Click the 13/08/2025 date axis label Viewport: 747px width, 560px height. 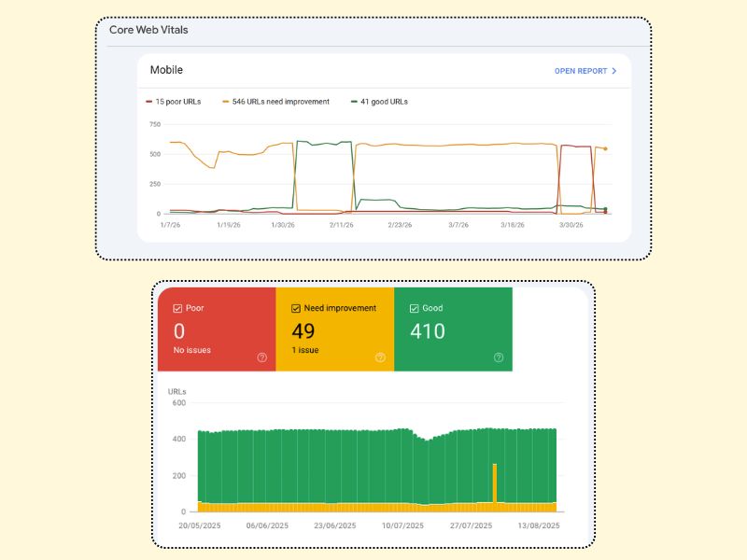(x=539, y=525)
